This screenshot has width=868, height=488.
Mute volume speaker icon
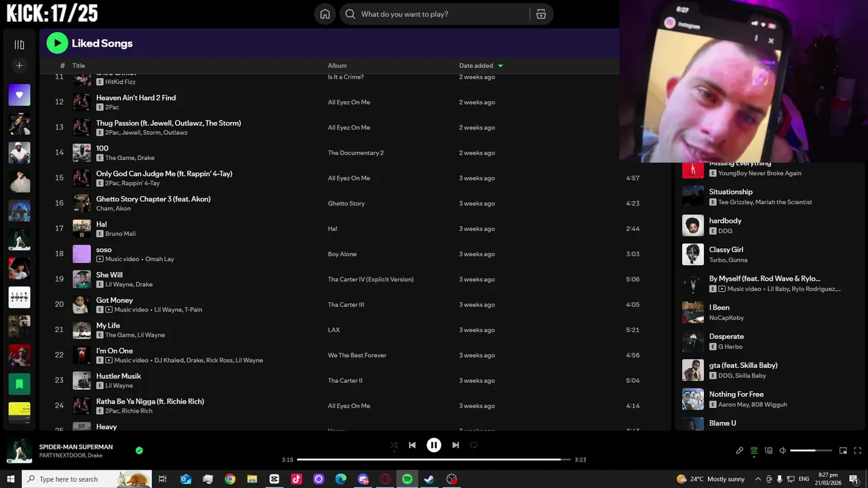[783, 451]
